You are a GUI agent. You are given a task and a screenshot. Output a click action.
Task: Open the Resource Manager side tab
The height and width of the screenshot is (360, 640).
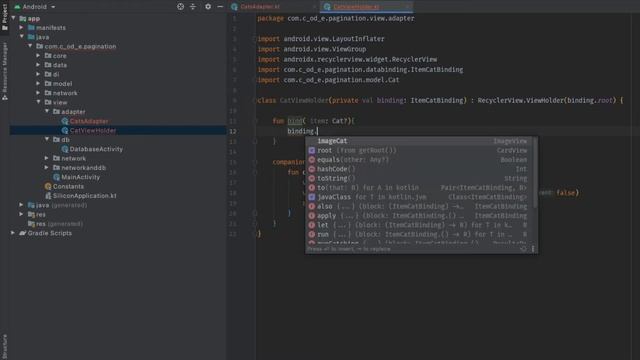tap(4, 71)
